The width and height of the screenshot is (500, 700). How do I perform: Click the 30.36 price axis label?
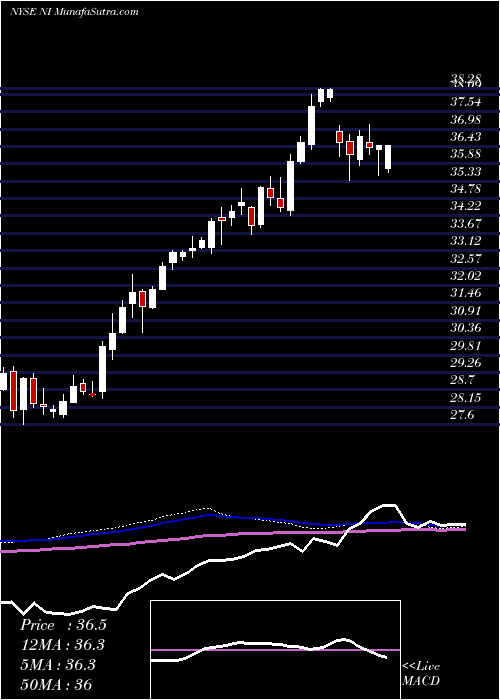coord(466,328)
